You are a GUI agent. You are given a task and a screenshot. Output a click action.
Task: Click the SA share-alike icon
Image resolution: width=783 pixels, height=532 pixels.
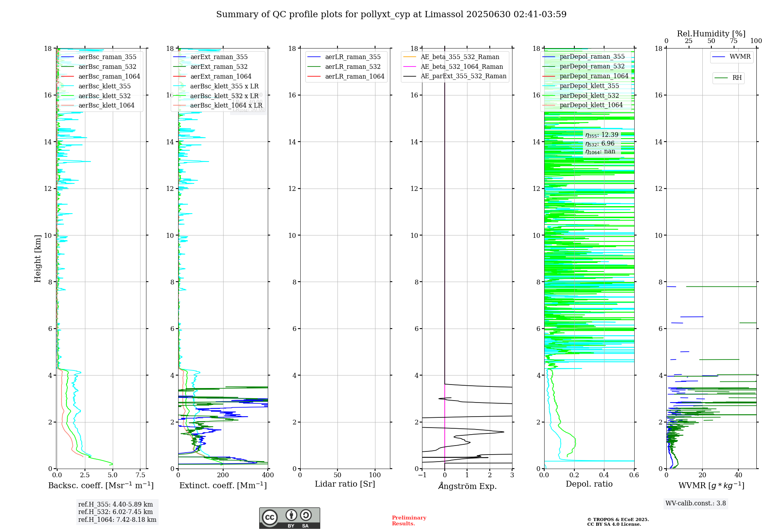point(306,515)
